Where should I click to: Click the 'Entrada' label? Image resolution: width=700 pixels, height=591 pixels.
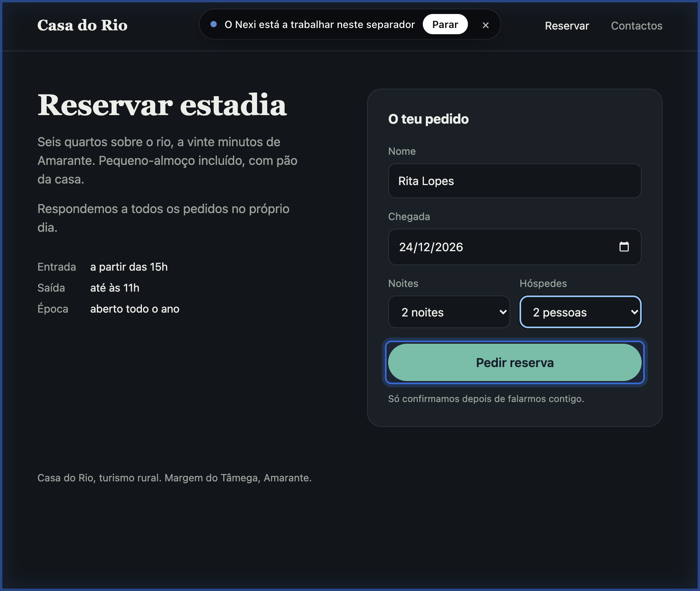[x=56, y=267]
